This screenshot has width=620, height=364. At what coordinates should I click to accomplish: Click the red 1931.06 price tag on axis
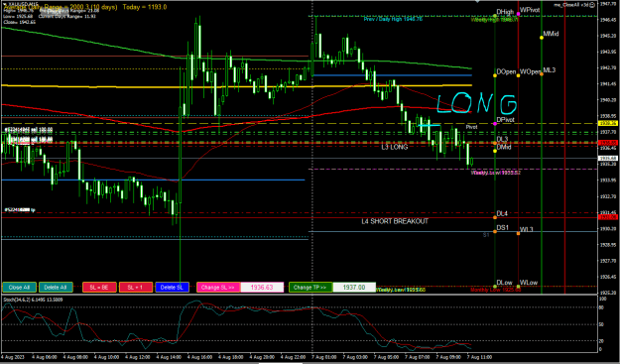point(608,217)
